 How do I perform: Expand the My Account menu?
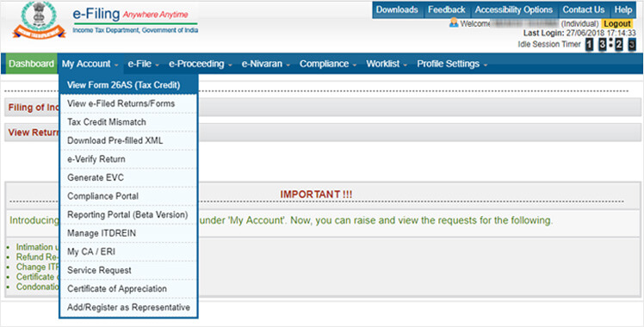click(x=90, y=64)
